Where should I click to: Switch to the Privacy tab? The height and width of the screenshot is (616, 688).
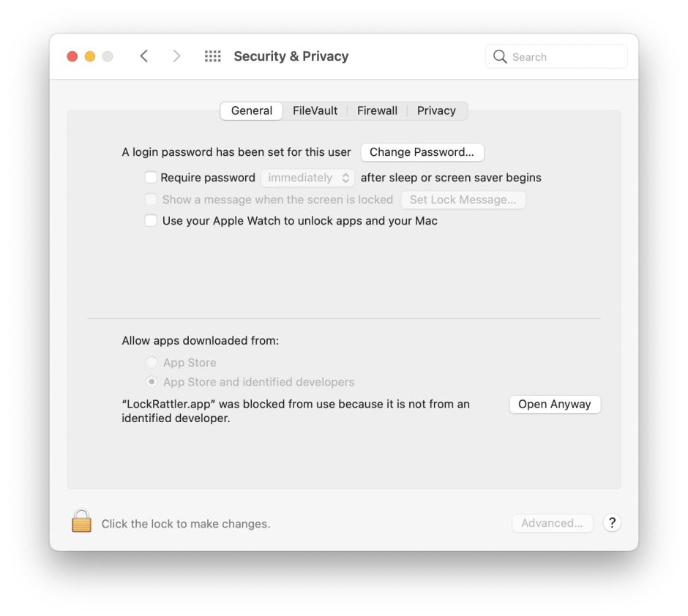click(x=436, y=110)
